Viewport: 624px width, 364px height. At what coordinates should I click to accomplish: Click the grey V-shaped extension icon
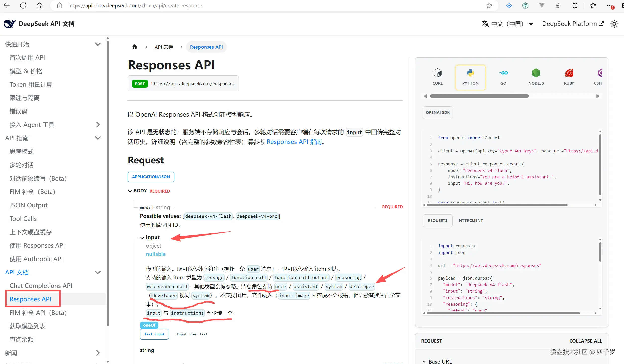tap(542, 5)
